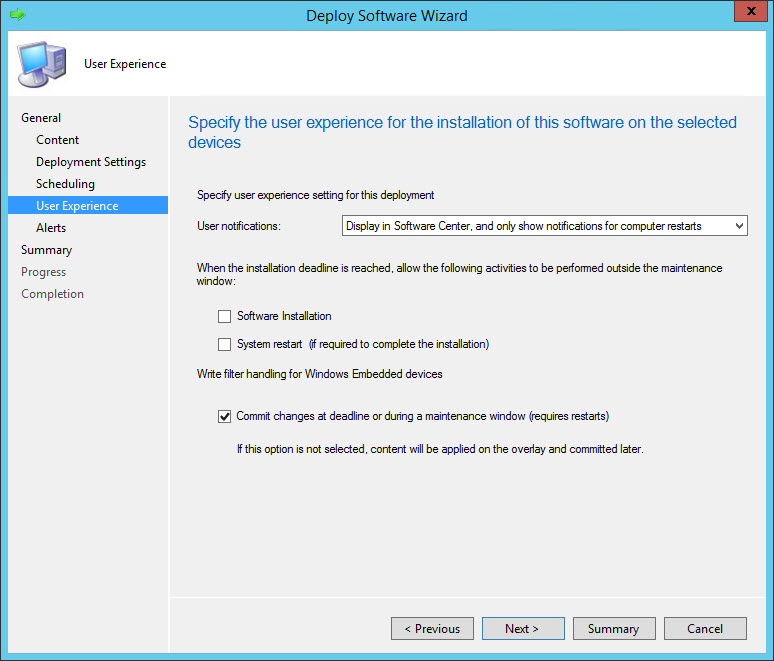Enable the Software Installation checkbox
This screenshot has width=774, height=661.
tap(224, 316)
